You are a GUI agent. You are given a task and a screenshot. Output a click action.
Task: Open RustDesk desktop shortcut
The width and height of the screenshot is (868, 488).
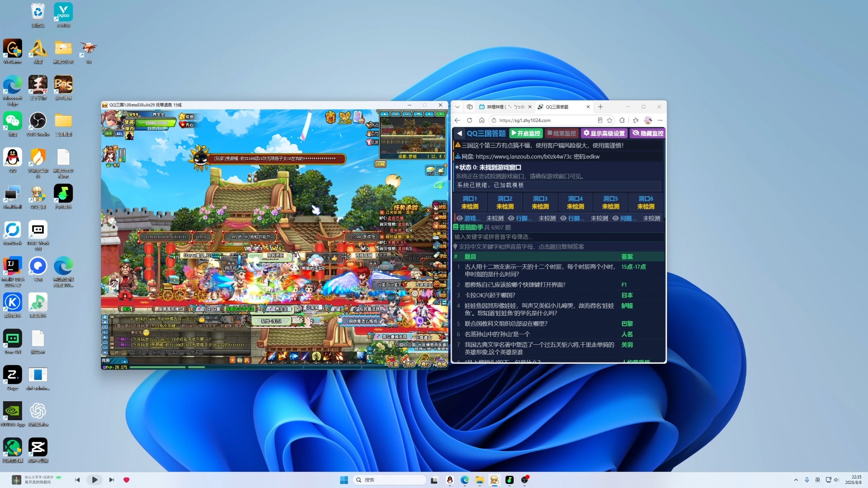(13, 233)
